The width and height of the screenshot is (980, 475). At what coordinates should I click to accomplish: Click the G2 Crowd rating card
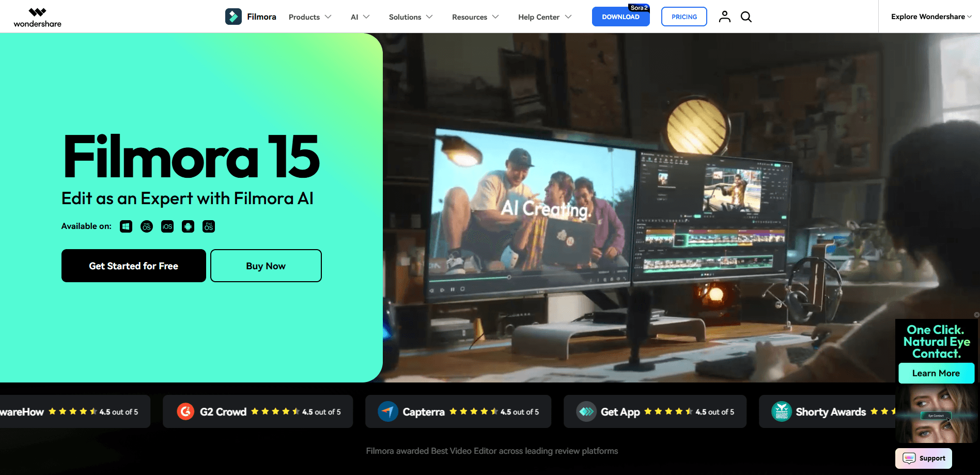(258, 411)
